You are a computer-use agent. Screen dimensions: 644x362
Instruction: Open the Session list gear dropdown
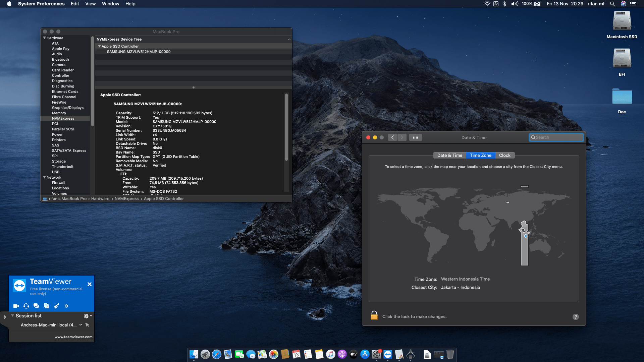[x=88, y=316]
